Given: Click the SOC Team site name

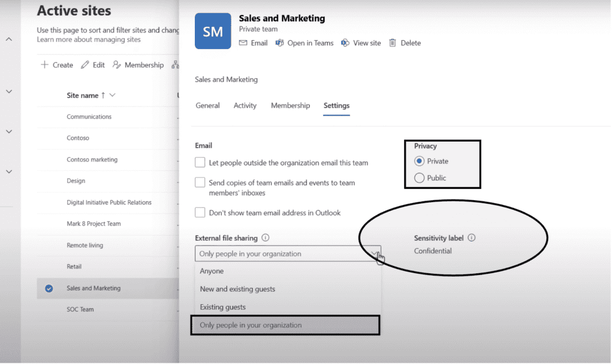Looking at the screenshot, I should pos(80,310).
